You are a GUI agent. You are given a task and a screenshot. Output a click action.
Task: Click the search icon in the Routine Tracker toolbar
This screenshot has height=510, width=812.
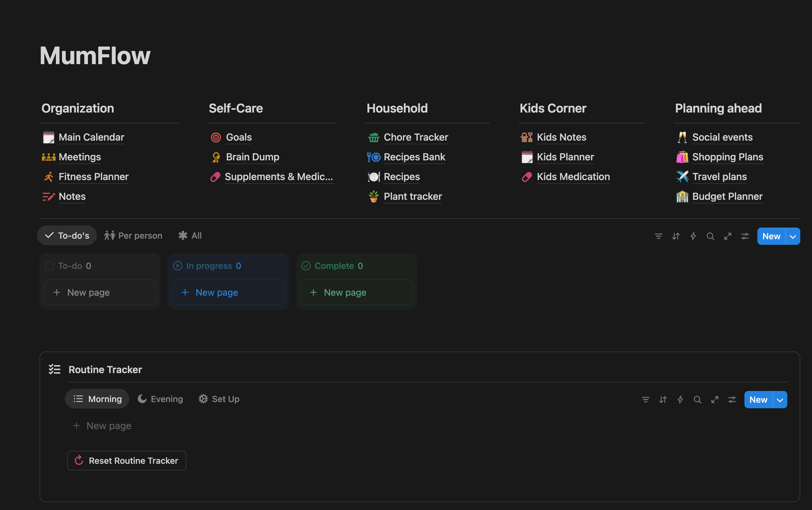(697, 399)
